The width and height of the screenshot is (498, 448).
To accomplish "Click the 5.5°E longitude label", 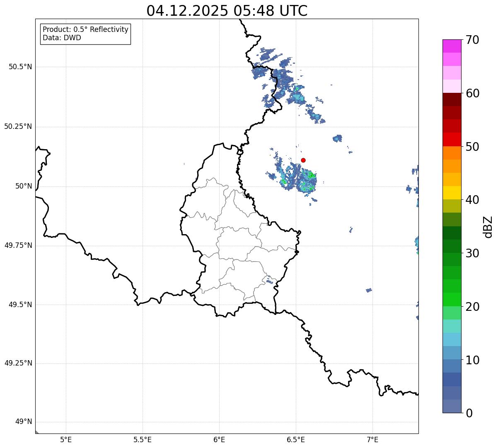I will [143, 440].
